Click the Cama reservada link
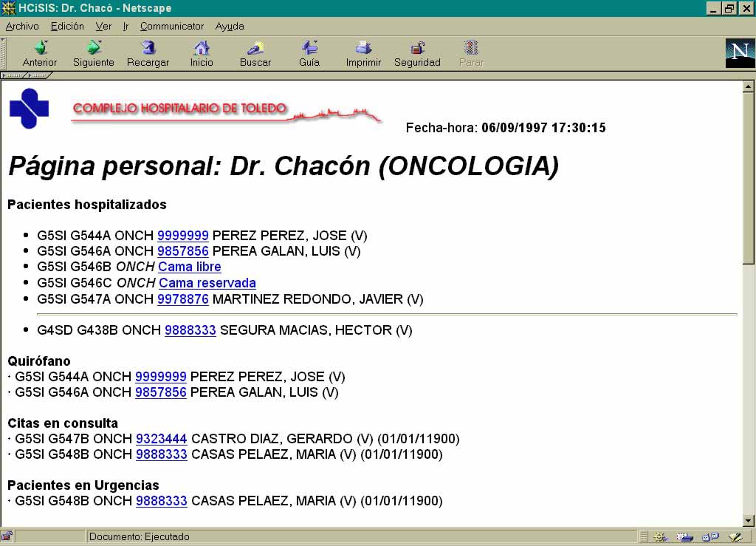Viewport: 756px width, 546px height. [x=207, y=283]
